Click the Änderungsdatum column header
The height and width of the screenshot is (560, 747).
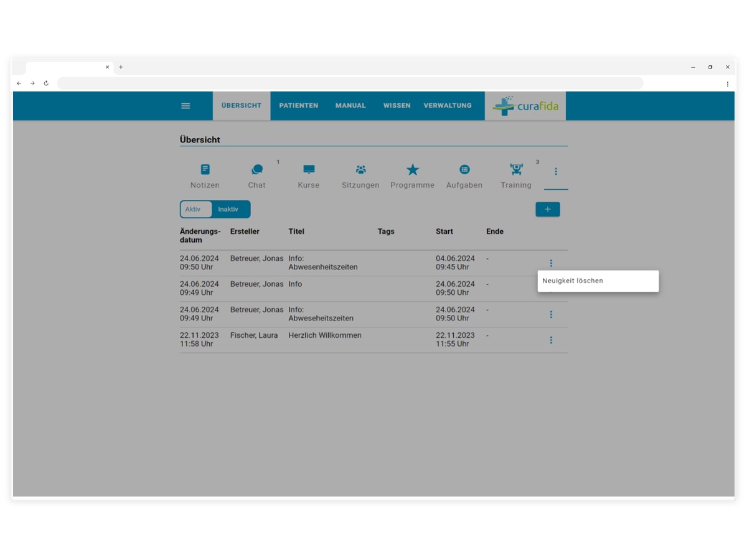(200, 235)
